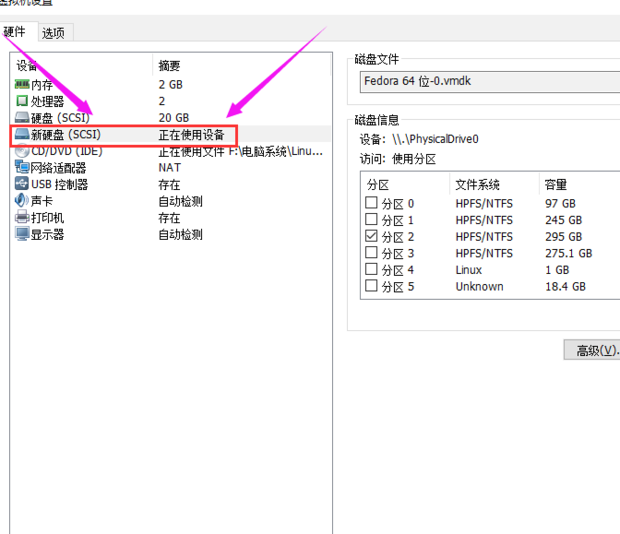Click the 20 GB hard disk summary
Viewport: 620px width, 534px height.
tap(174, 118)
